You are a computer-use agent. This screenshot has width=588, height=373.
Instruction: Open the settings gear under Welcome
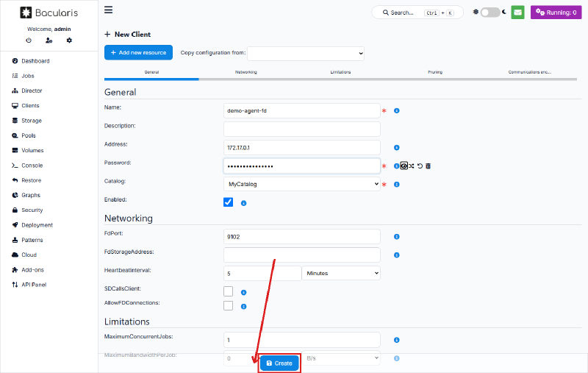69,40
